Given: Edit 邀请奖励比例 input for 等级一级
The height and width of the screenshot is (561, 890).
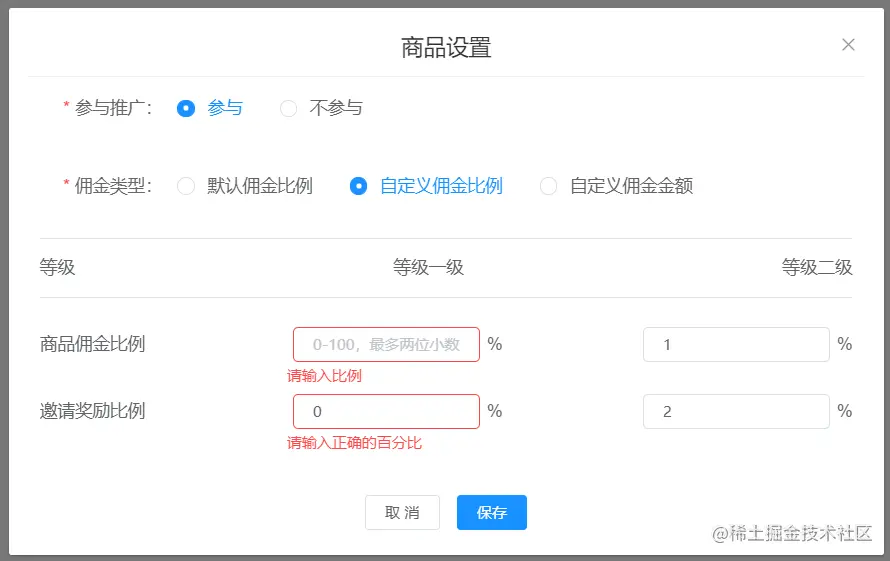Looking at the screenshot, I should pyautogui.click(x=386, y=412).
